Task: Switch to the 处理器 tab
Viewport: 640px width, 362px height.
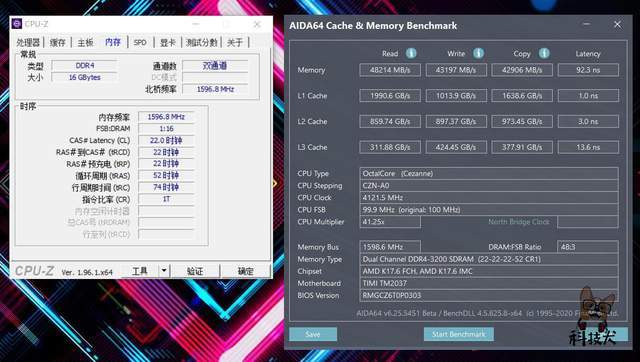Action: [28, 42]
